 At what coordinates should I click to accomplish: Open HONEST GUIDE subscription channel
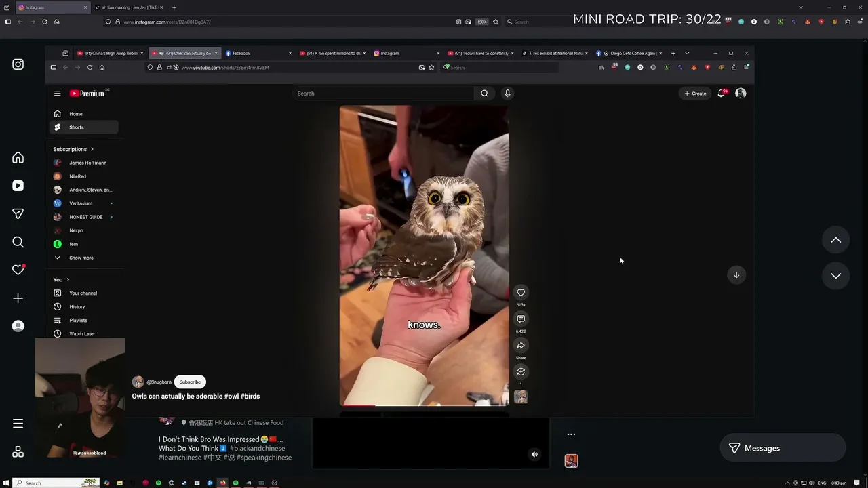(x=85, y=217)
